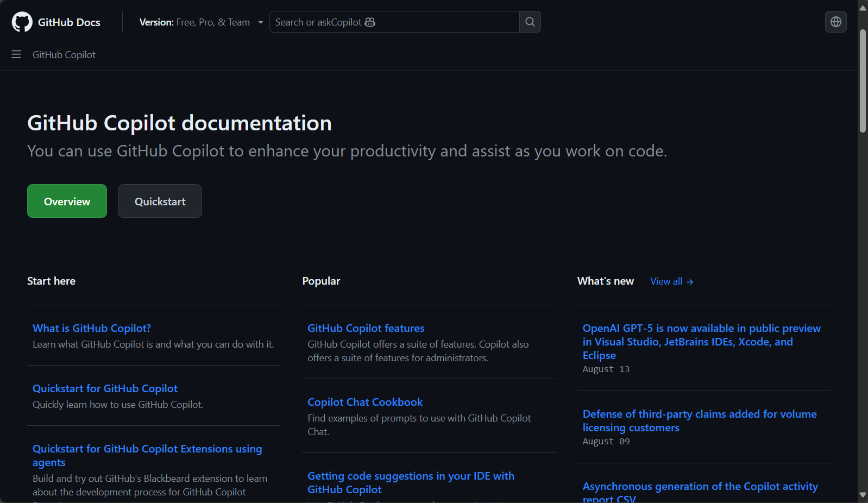Open OpenAI GPT-5 public preview announcement
868x503 pixels.
coord(702,342)
